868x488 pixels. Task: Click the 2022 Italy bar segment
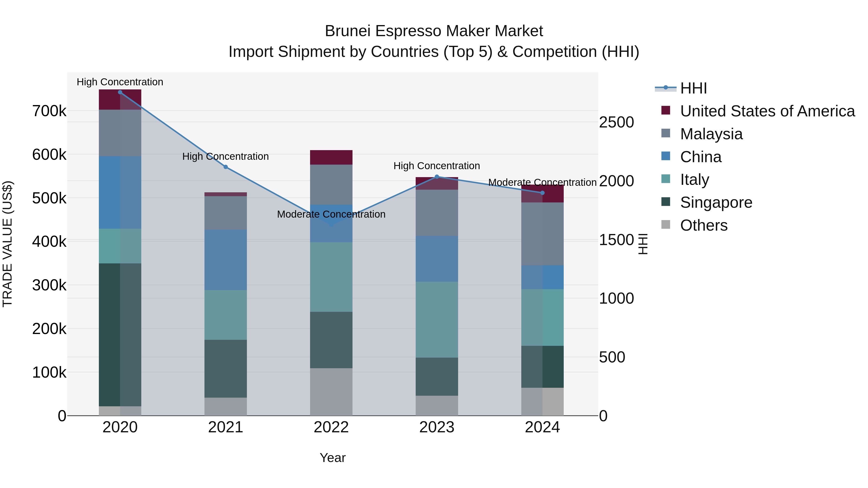331,277
